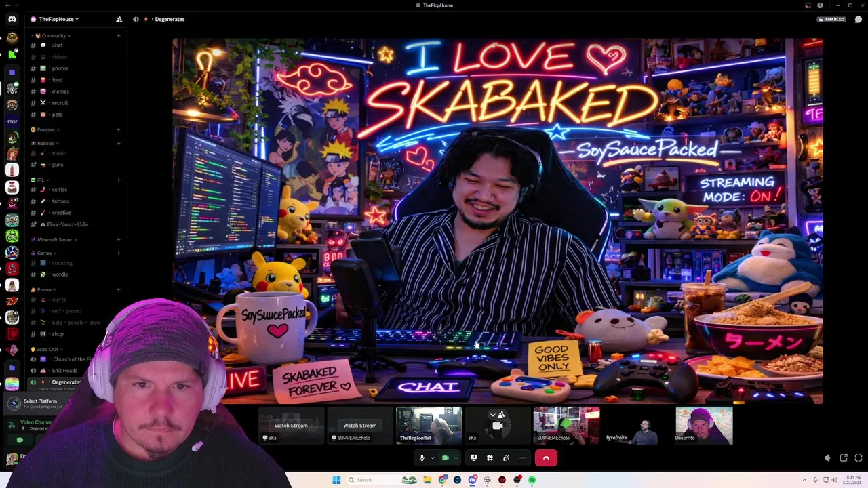Open Windows Start menu
Screen dimensions: 868x488
[x=336, y=480]
